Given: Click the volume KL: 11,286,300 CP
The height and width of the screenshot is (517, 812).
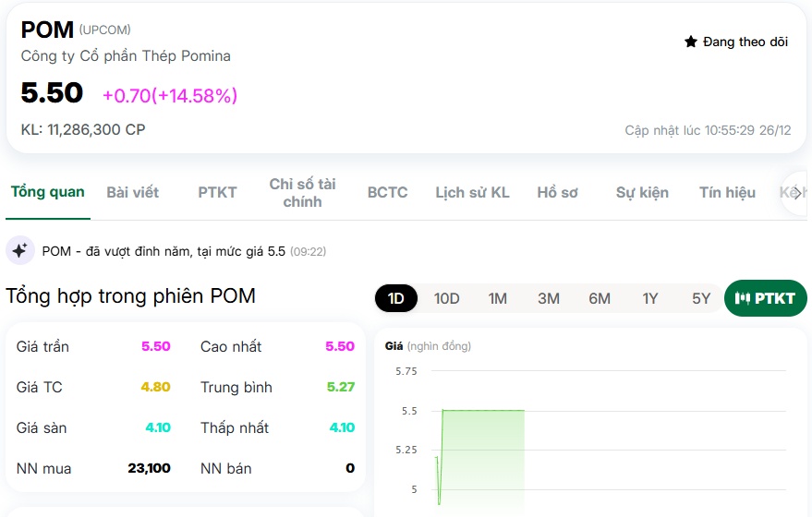Looking at the screenshot, I should [x=83, y=129].
